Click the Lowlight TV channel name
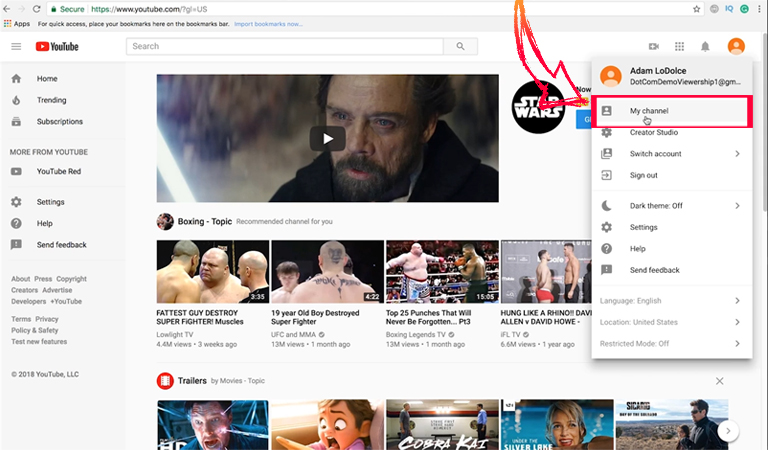 click(175, 334)
